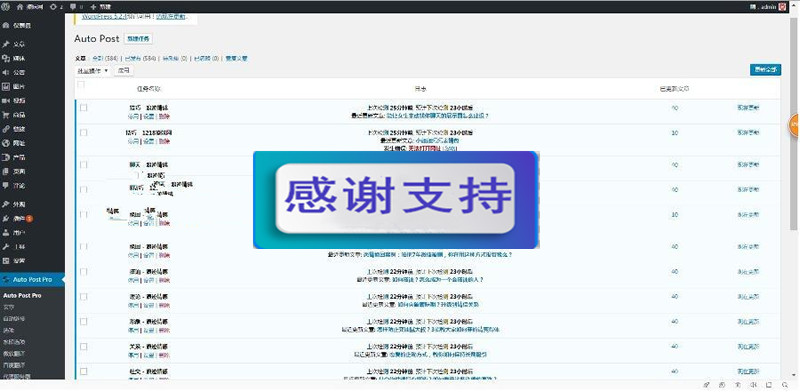
Task: Click the 应用 Apply button
Action: [x=123, y=71]
